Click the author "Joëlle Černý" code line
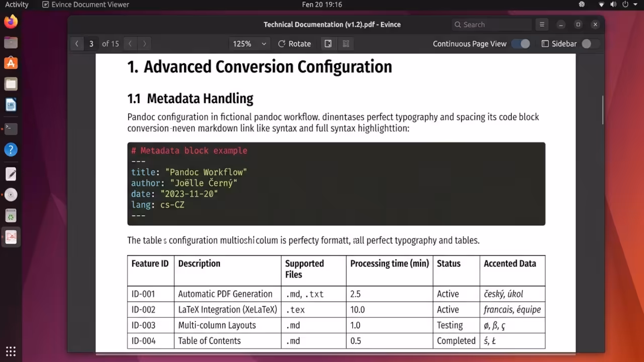The width and height of the screenshot is (644, 362). pos(184,183)
